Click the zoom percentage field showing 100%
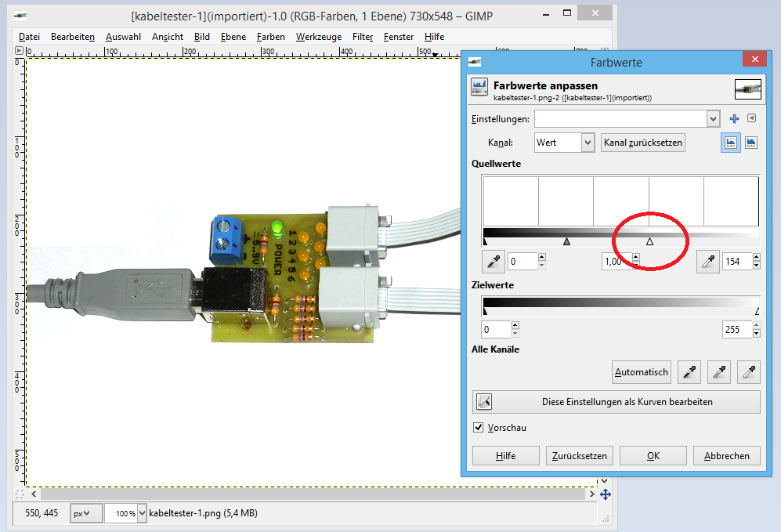The height and width of the screenshot is (532, 781). (x=121, y=513)
